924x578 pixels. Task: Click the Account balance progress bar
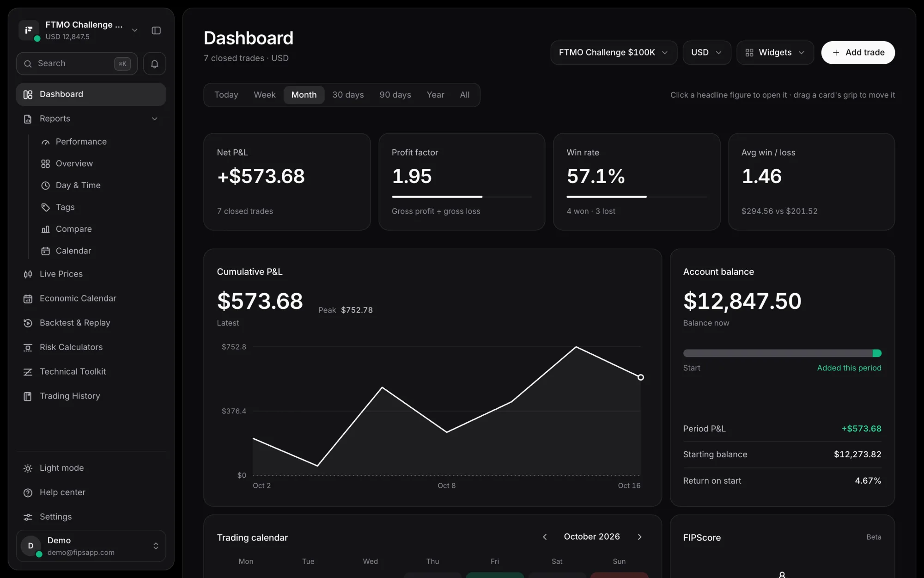coord(782,353)
